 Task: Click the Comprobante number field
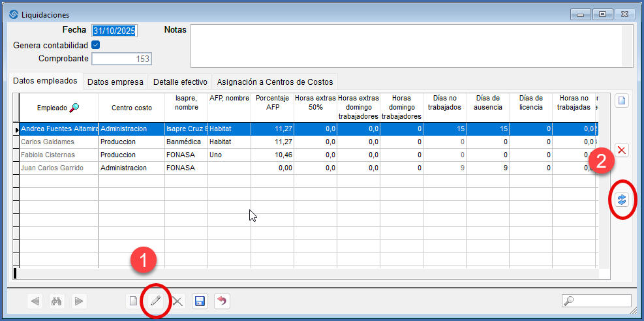pos(121,59)
